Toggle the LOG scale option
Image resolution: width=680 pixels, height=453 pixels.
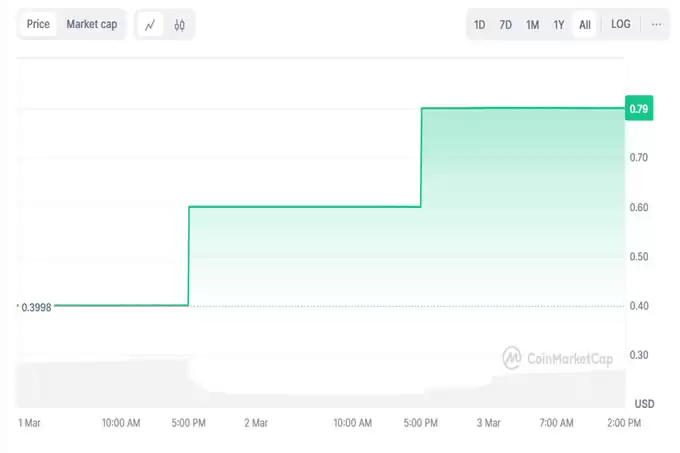click(620, 24)
